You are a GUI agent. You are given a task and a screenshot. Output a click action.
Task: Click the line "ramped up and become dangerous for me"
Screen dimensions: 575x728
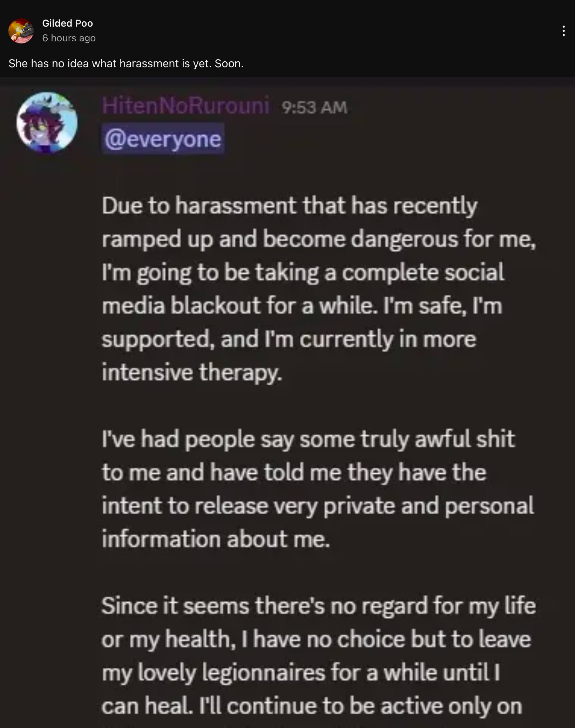click(x=319, y=239)
